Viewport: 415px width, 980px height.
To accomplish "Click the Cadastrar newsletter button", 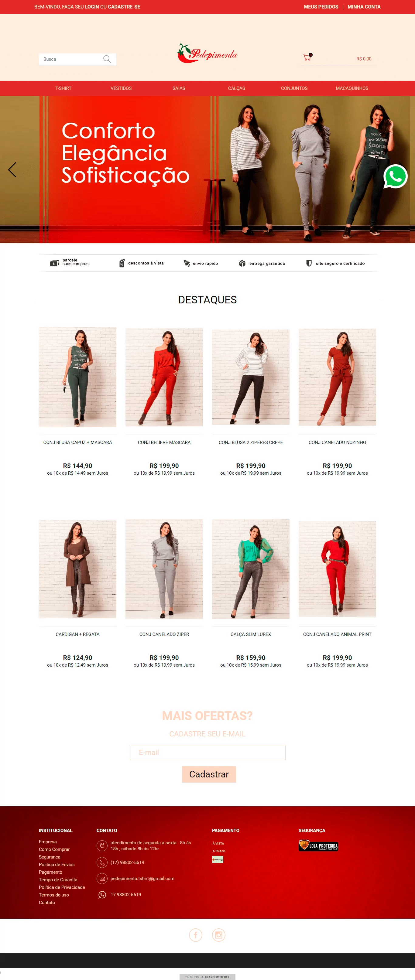I will coord(209,774).
